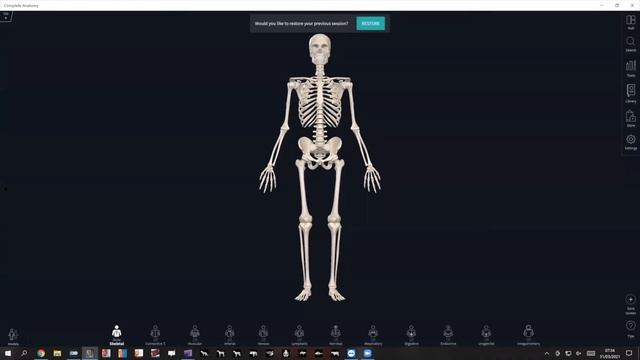Click the small tab icon at top-left corner
The height and width of the screenshot is (360, 640).
tap(6, 16)
